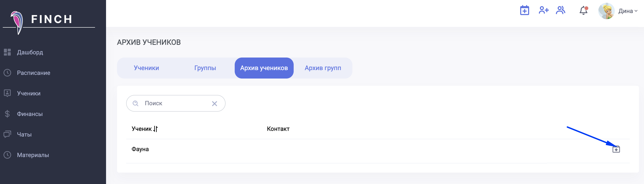Image resolution: width=644 pixels, height=184 pixels.
Task: Open the groups people icon
Action: tap(560, 11)
